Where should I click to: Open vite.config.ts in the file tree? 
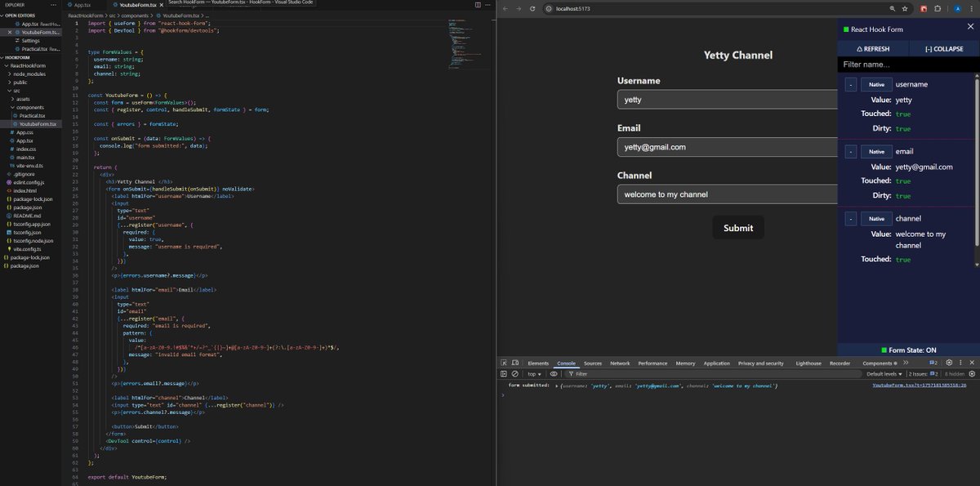coord(29,248)
